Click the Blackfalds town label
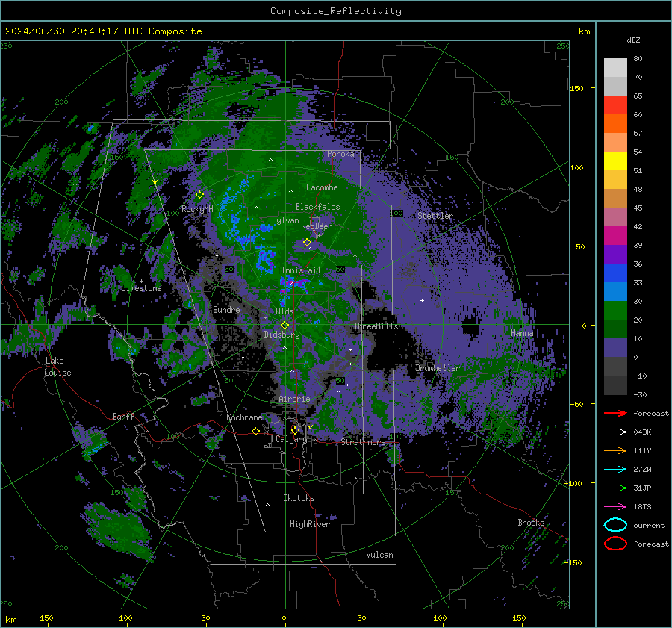This screenshot has width=672, height=628. (317, 207)
